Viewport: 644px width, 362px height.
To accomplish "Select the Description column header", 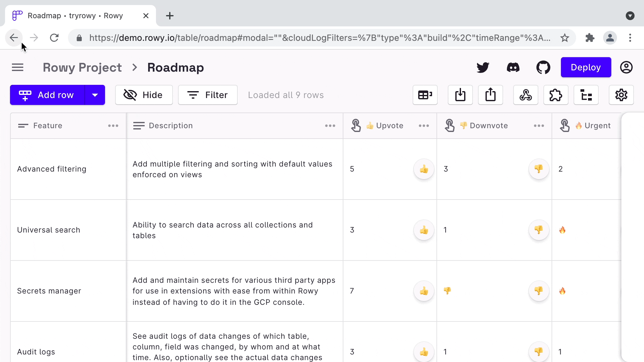I will (x=235, y=126).
